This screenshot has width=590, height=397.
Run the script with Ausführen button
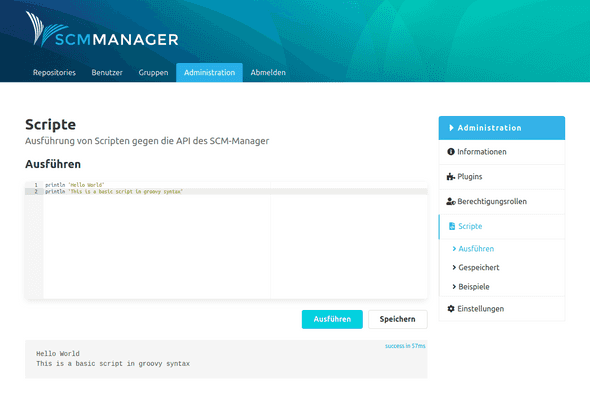(x=332, y=319)
